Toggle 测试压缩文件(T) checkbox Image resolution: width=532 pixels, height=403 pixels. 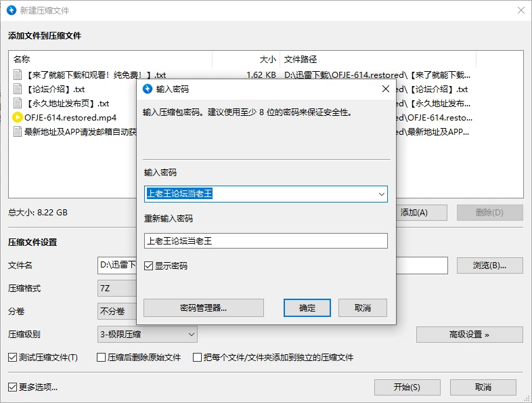pos(13,357)
